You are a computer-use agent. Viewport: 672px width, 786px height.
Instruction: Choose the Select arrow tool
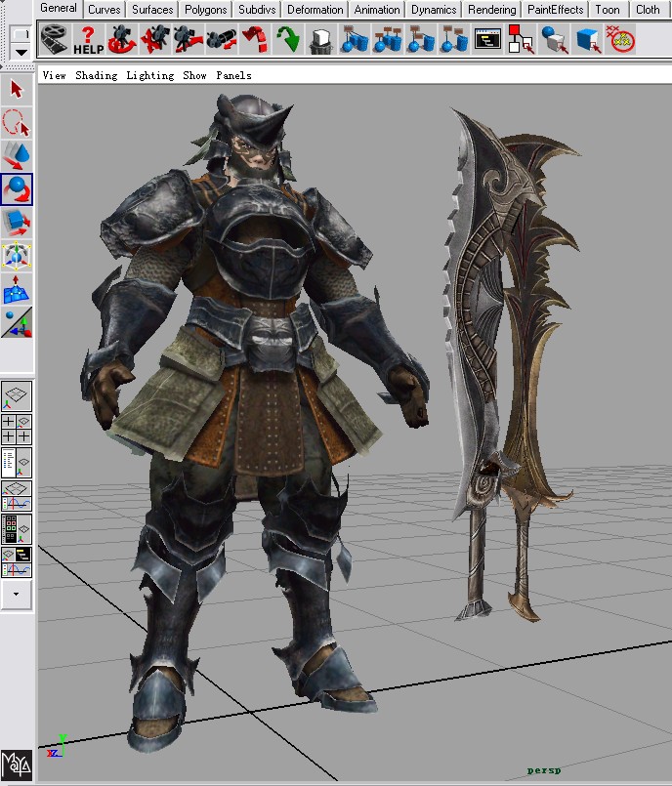pos(17,90)
